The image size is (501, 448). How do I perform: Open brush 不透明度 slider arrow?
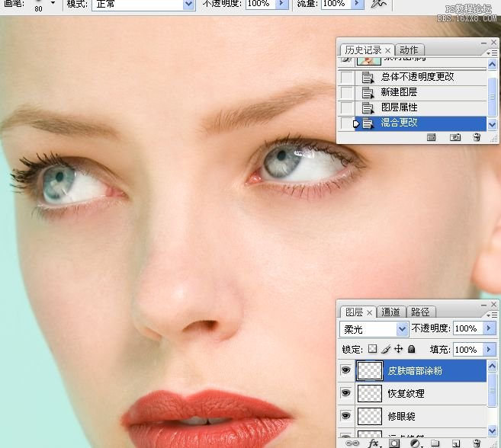tap(282, 4)
